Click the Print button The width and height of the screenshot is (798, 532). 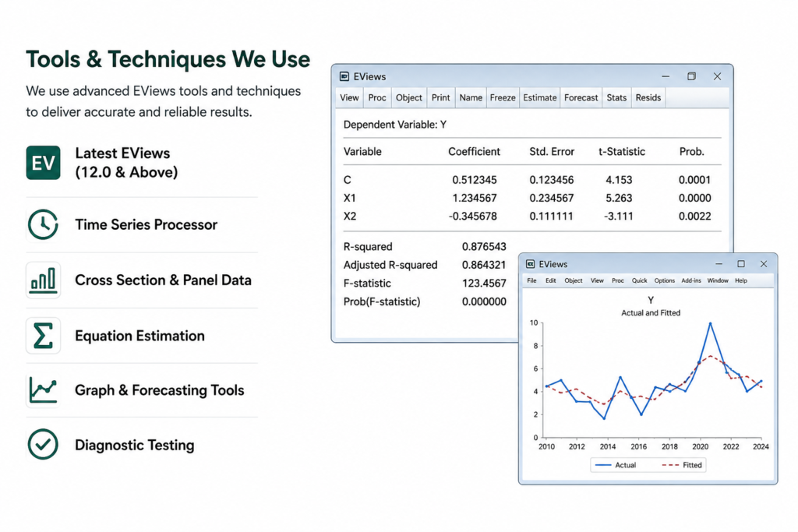(441, 97)
